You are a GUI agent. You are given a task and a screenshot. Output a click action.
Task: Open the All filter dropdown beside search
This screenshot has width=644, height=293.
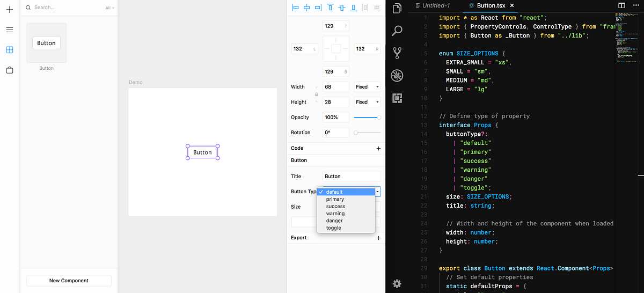pos(109,8)
